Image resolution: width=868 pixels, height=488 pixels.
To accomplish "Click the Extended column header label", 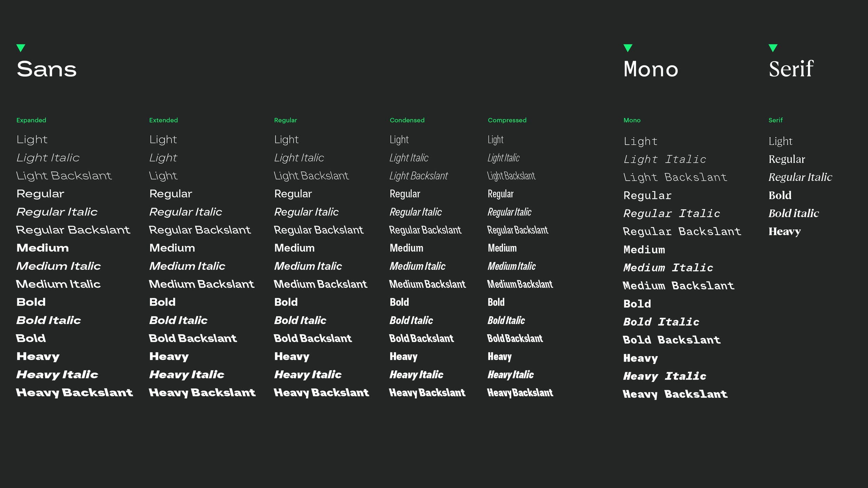I will (164, 120).
